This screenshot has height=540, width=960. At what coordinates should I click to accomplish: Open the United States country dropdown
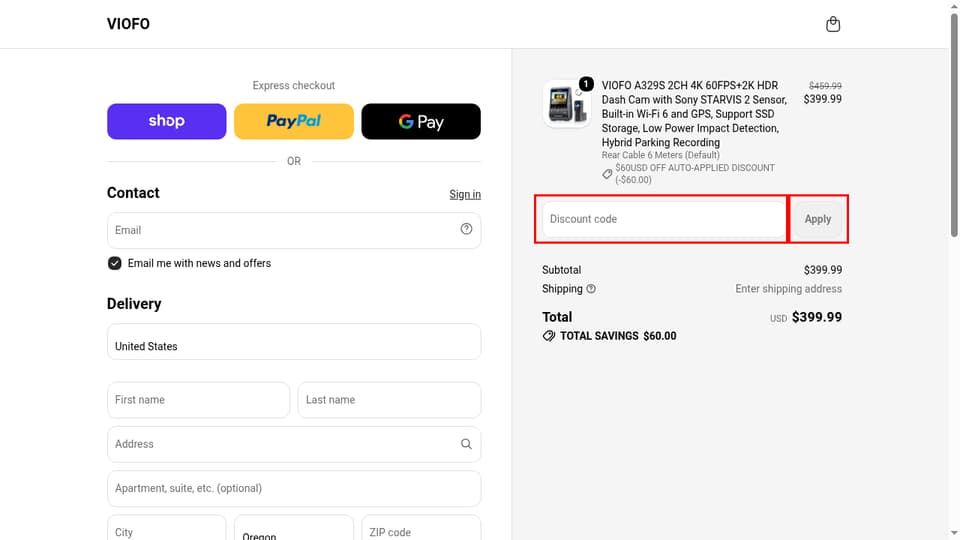pyautogui.click(x=294, y=342)
